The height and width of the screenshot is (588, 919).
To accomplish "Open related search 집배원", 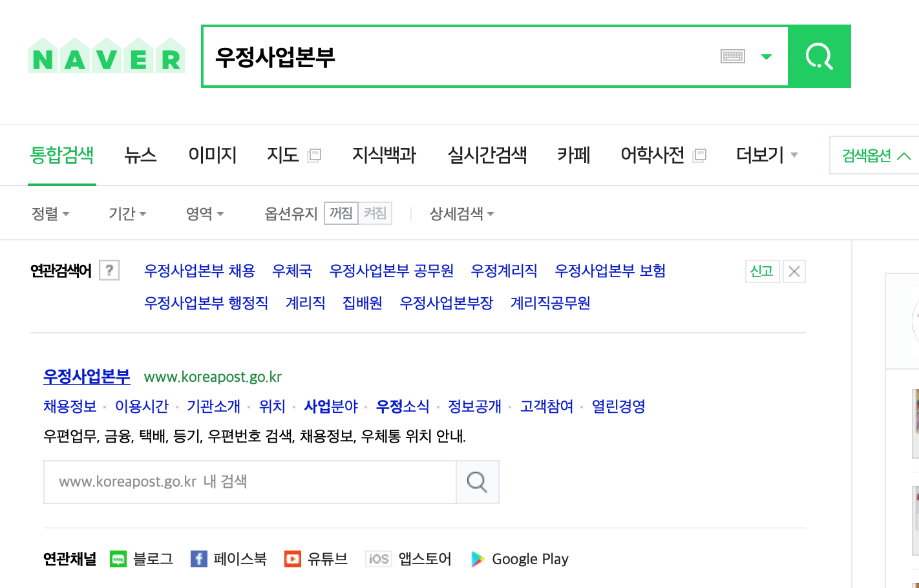I will [x=363, y=303].
